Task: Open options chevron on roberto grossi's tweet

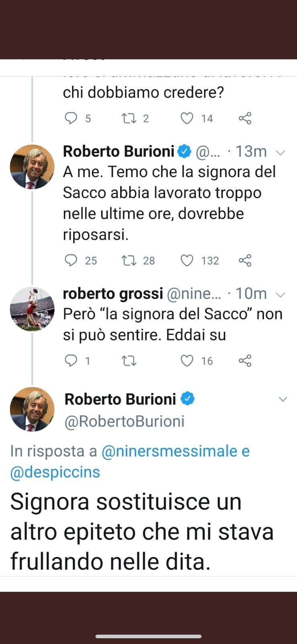Action: coord(281,295)
